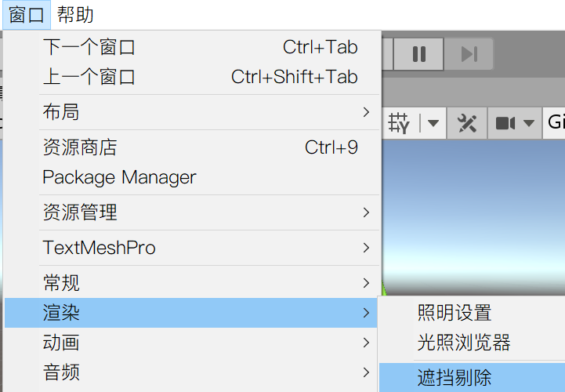Click the Pause button
Viewport: 565px width, 392px height.
point(418,53)
